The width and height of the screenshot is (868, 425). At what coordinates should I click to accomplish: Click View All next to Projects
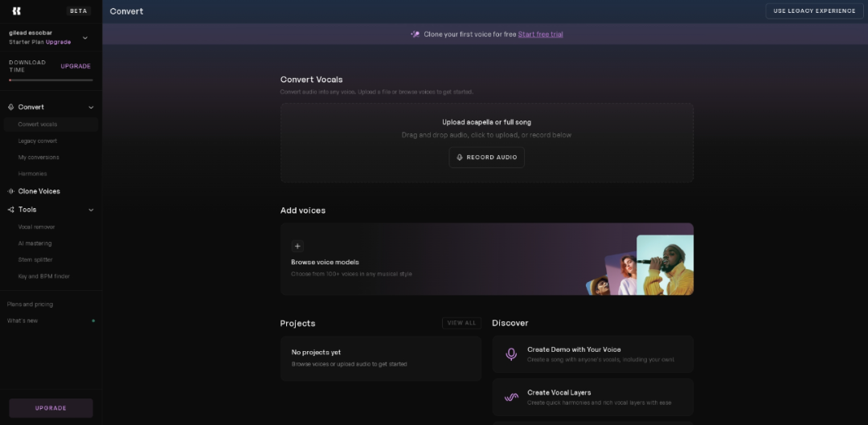point(461,323)
